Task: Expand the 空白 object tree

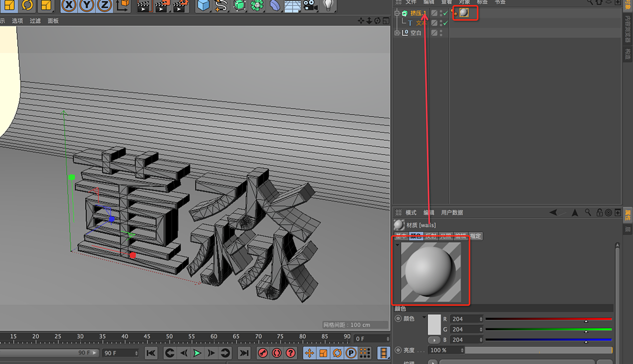Action: (x=397, y=33)
